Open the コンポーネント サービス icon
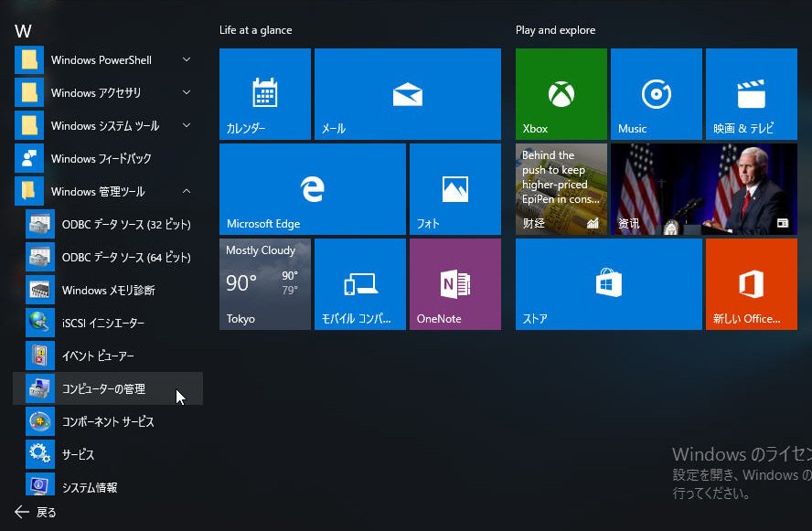812x531 pixels. pyautogui.click(x=40, y=421)
